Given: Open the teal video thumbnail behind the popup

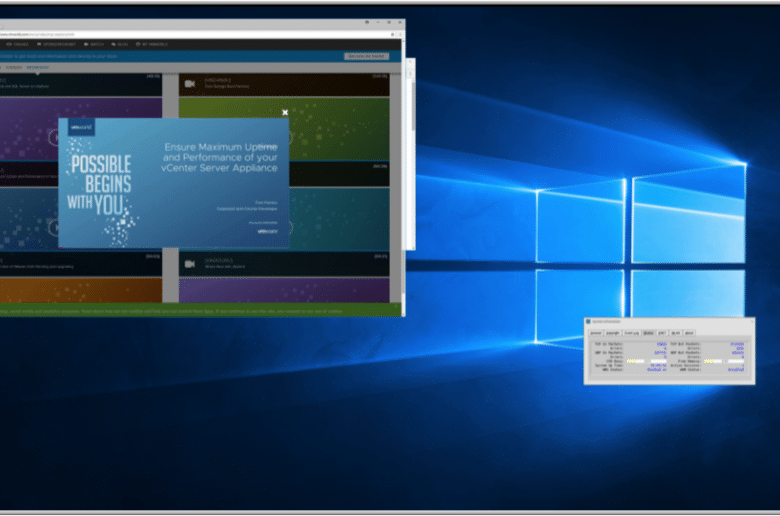Looking at the screenshot, I should click(x=339, y=218).
